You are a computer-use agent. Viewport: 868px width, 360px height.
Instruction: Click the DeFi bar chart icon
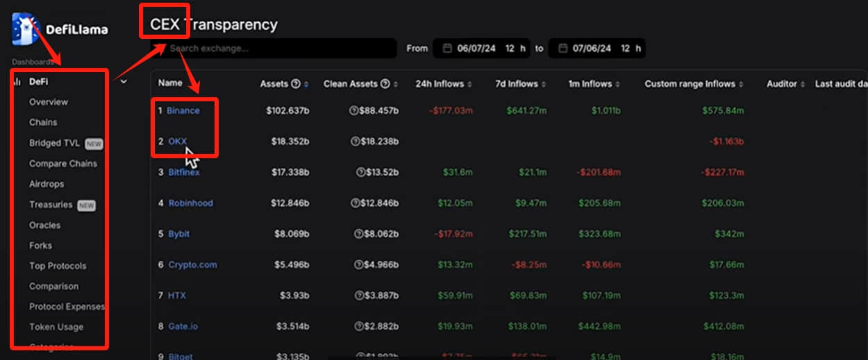pyautogui.click(x=17, y=82)
